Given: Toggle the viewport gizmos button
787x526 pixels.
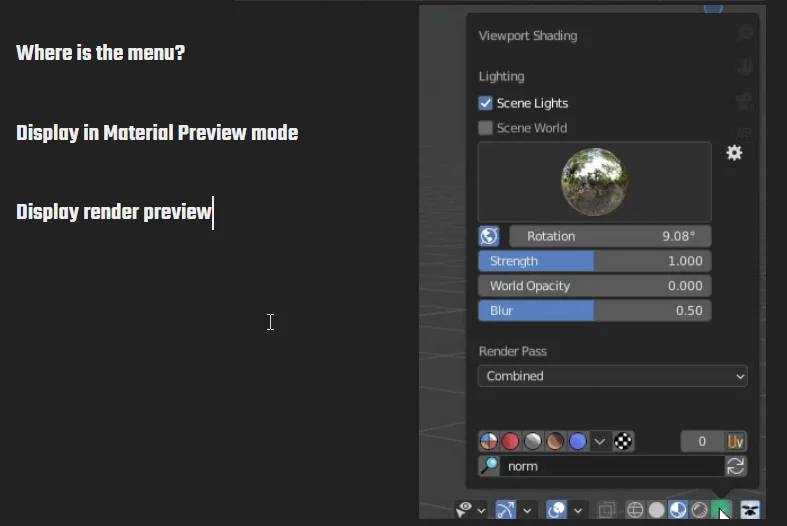Looking at the screenshot, I should point(505,510).
